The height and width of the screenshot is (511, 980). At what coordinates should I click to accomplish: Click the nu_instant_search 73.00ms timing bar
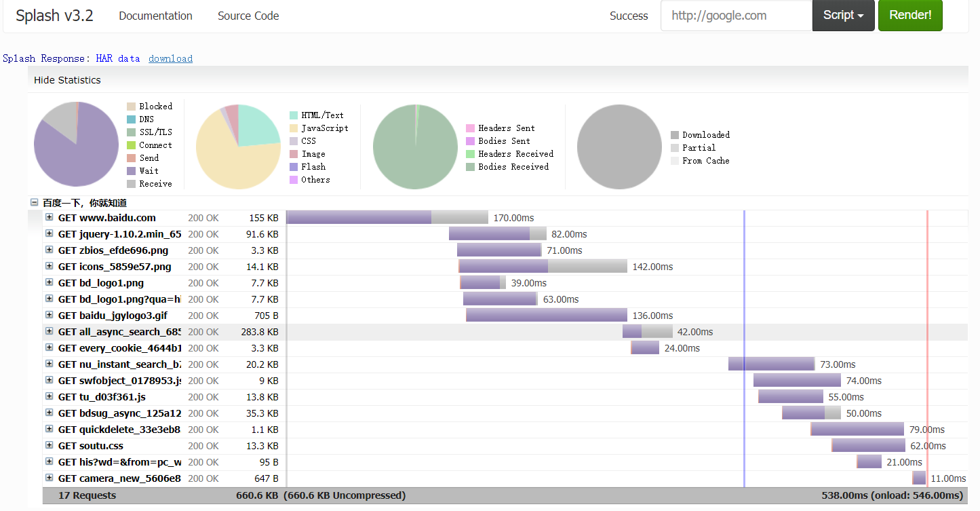click(772, 364)
